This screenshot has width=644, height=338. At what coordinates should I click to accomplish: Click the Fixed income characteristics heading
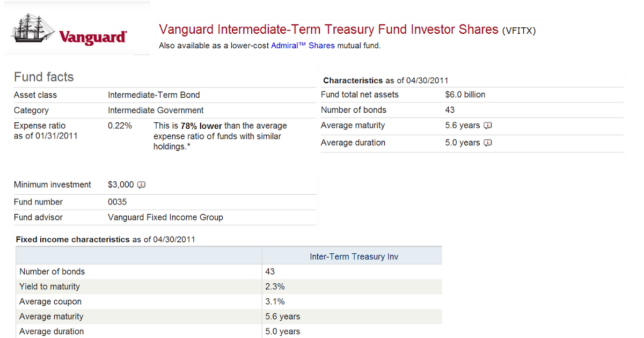106,239
